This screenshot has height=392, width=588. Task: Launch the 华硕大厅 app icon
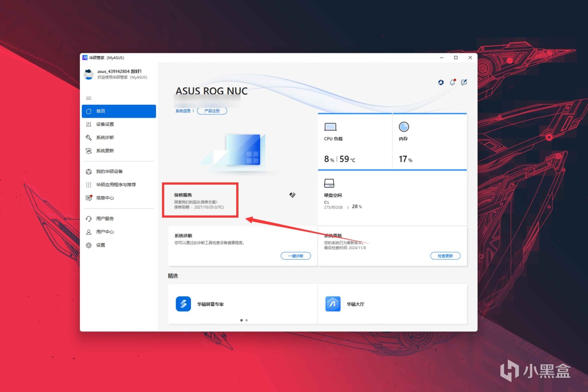tap(333, 304)
